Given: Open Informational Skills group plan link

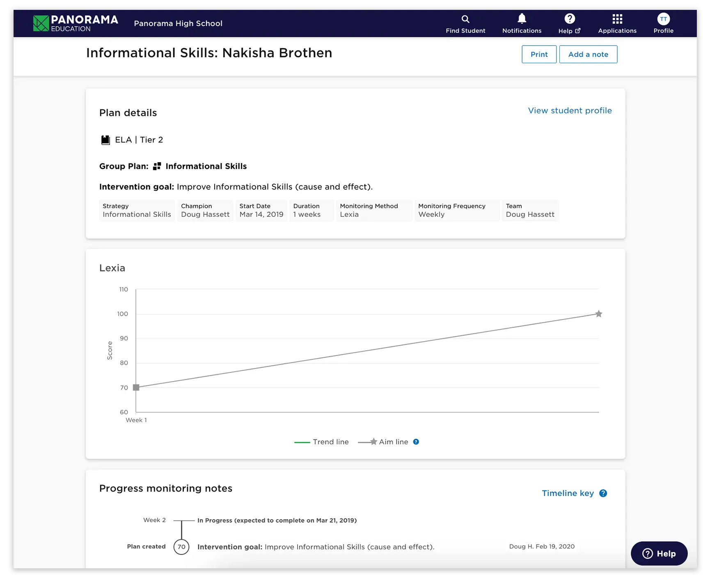Looking at the screenshot, I should pyautogui.click(x=206, y=166).
